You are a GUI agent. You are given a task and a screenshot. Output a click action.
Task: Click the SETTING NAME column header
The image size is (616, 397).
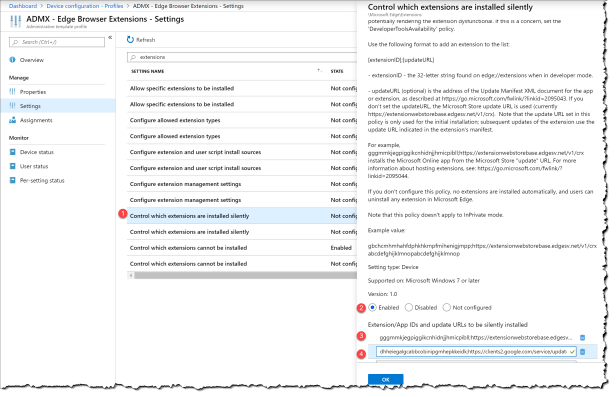tap(148, 71)
